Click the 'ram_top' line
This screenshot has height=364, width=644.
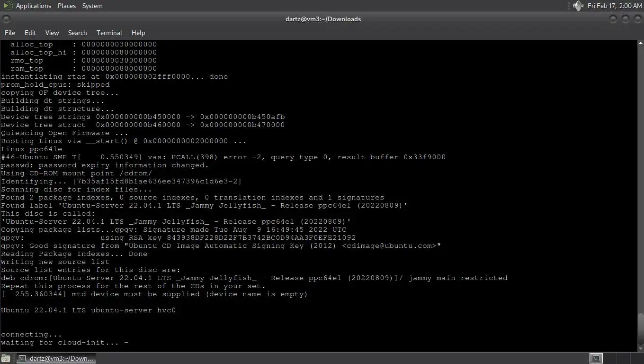[83, 68]
